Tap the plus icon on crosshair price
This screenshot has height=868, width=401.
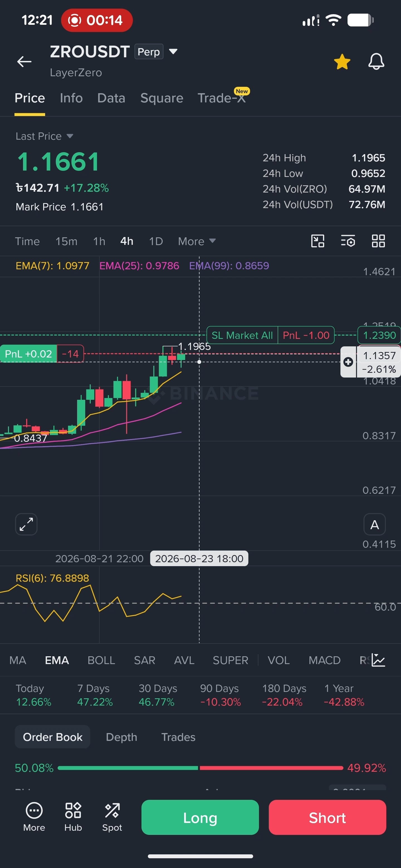[348, 362]
